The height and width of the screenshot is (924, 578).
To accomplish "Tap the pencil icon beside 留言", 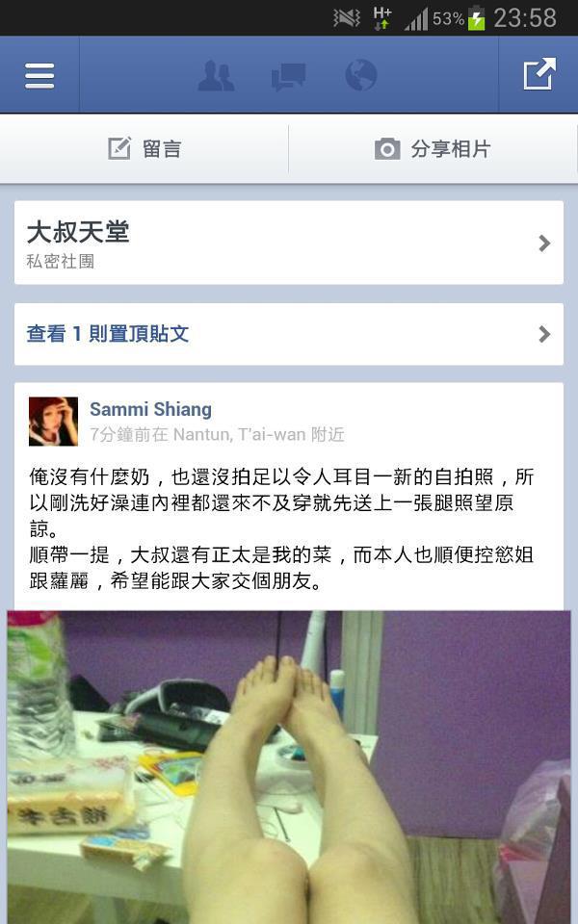I will (x=119, y=148).
